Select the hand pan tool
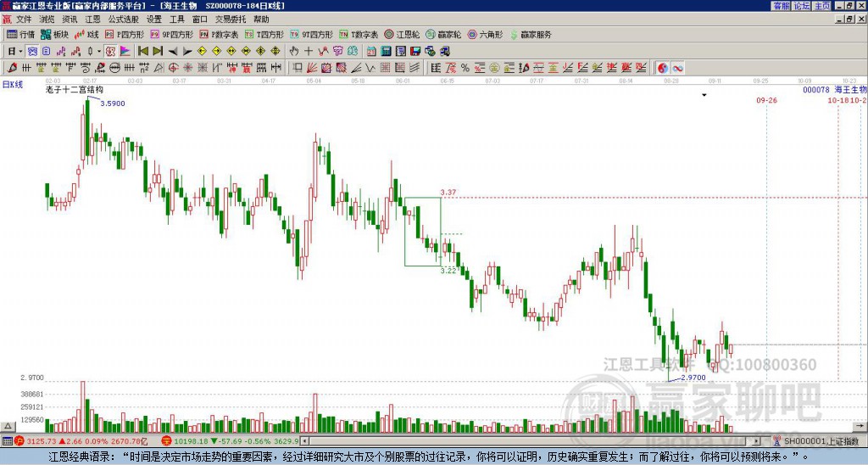This screenshot has width=868, height=465. point(294,52)
